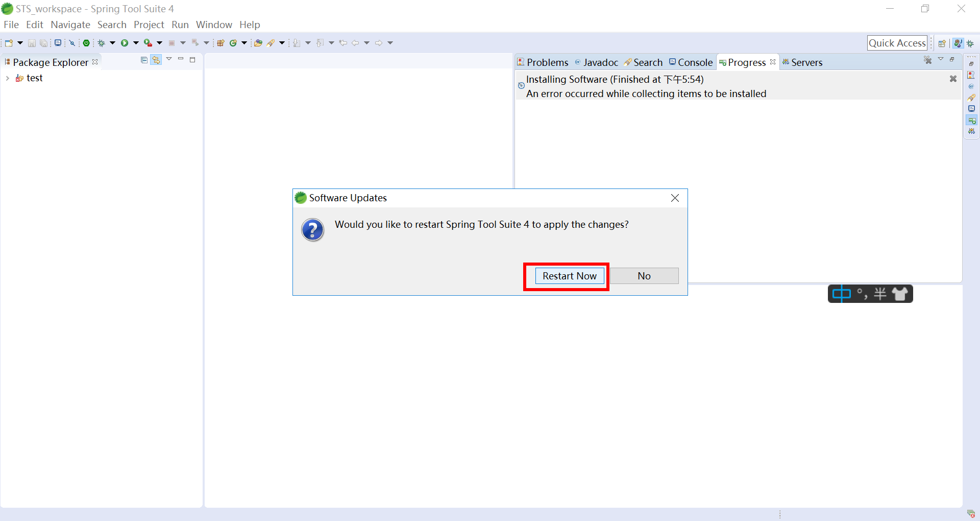Click the Open Type folder icon

tap(258, 43)
